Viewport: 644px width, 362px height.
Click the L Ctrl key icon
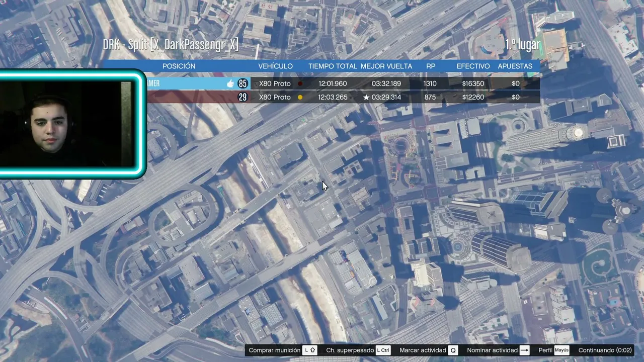pyautogui.click(x=383, y=350)
